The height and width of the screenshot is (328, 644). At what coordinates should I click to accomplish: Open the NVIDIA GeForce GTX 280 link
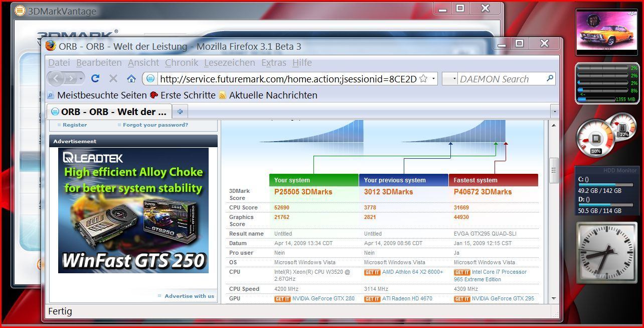(x=324, y=298)
